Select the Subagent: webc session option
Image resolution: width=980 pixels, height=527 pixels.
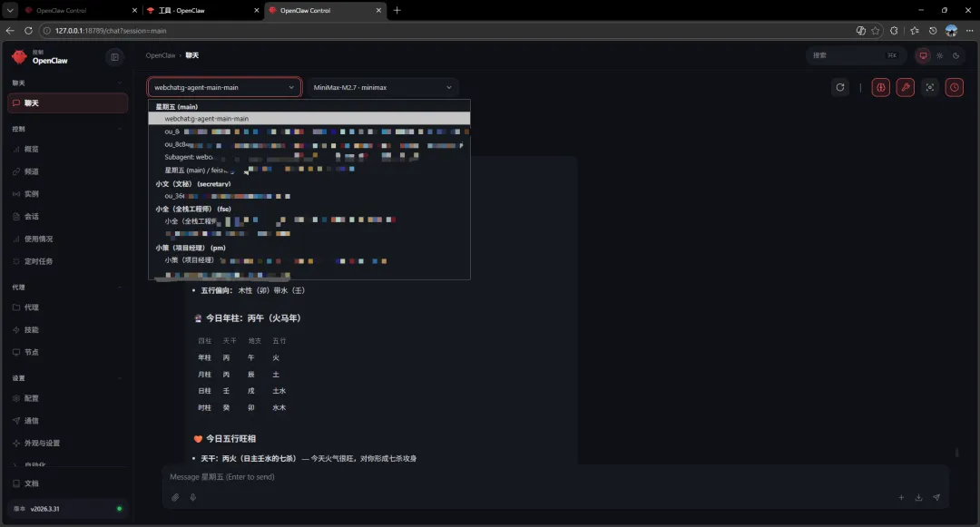click(309, 157)
